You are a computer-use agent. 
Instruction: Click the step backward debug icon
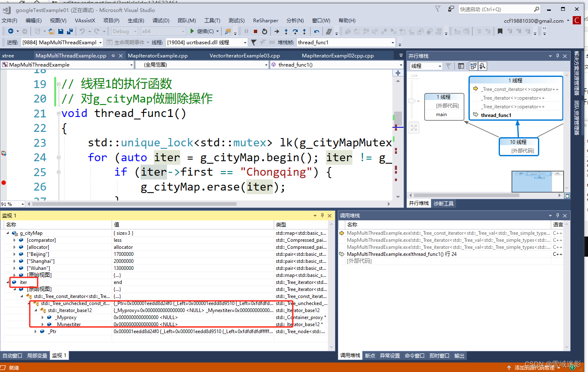point(316,31)
